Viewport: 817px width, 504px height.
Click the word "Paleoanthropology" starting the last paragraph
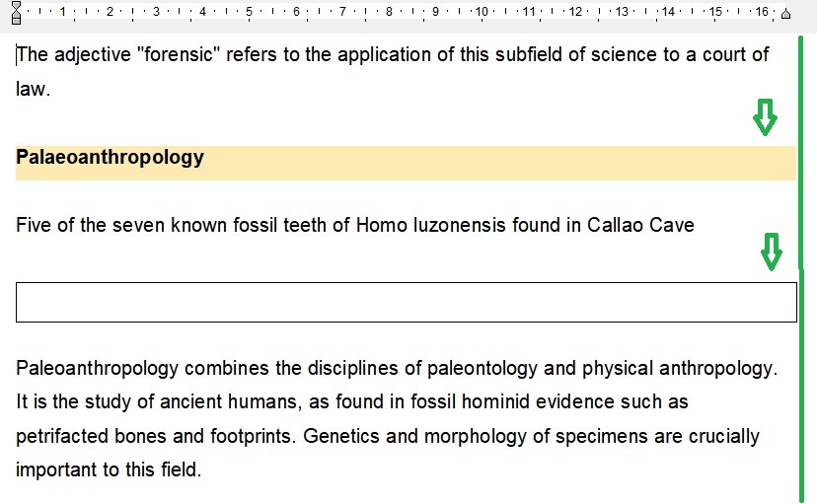point(97,369)
